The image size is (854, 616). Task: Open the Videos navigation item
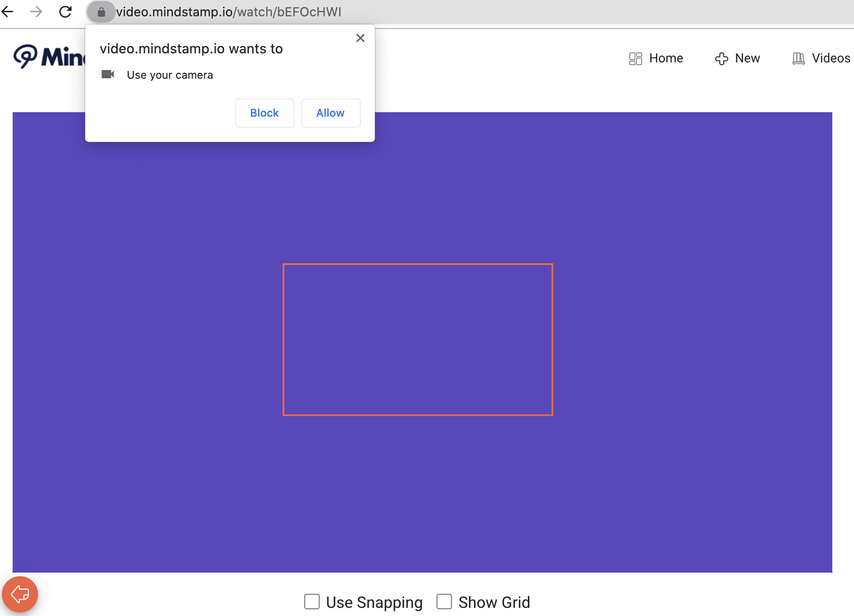click(821, 58)
